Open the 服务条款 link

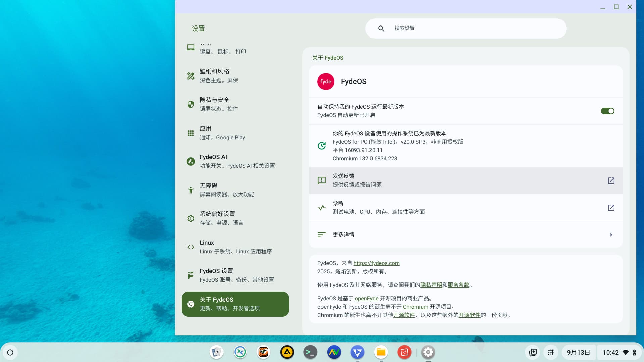[458, 285]
